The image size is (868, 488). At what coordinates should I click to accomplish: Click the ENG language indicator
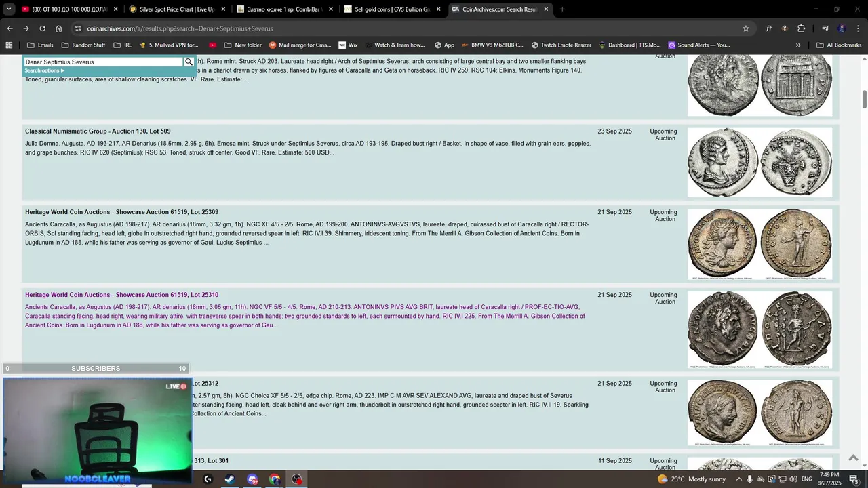[806, 479]
